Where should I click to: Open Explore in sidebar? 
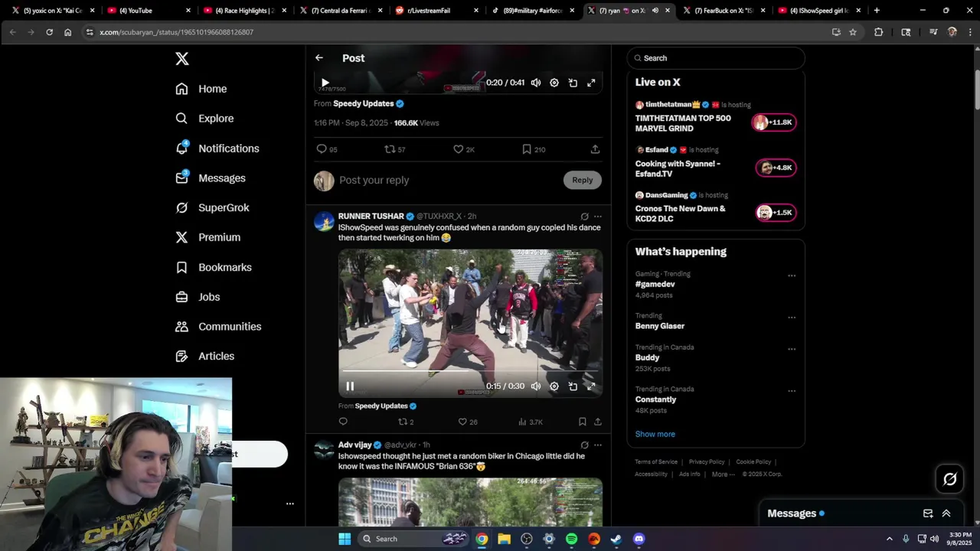[x=204, y=119]
